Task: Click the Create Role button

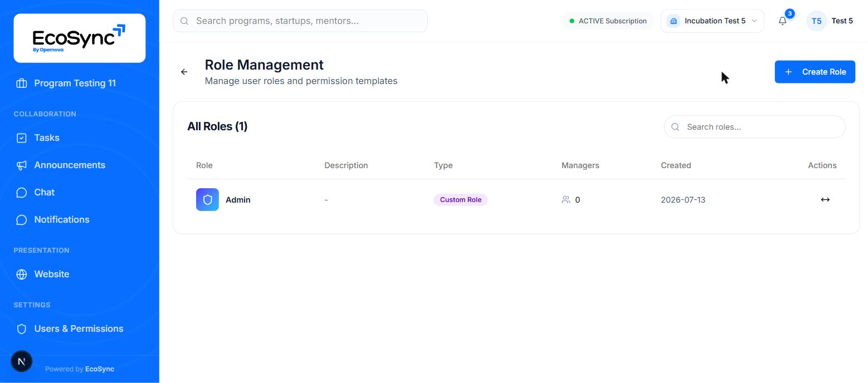Action: [x=815, y=72]
